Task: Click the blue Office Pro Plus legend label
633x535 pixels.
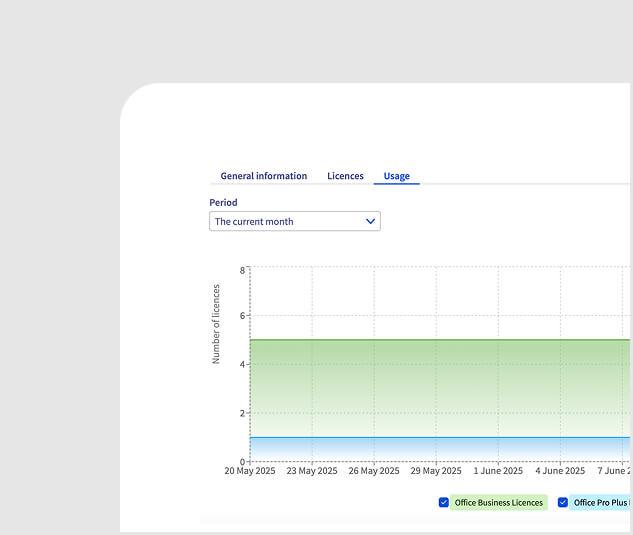Action: (601, 502)
